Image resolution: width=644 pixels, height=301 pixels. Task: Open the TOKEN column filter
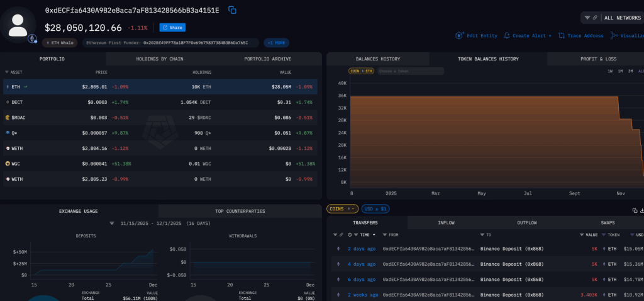[604, 235]
